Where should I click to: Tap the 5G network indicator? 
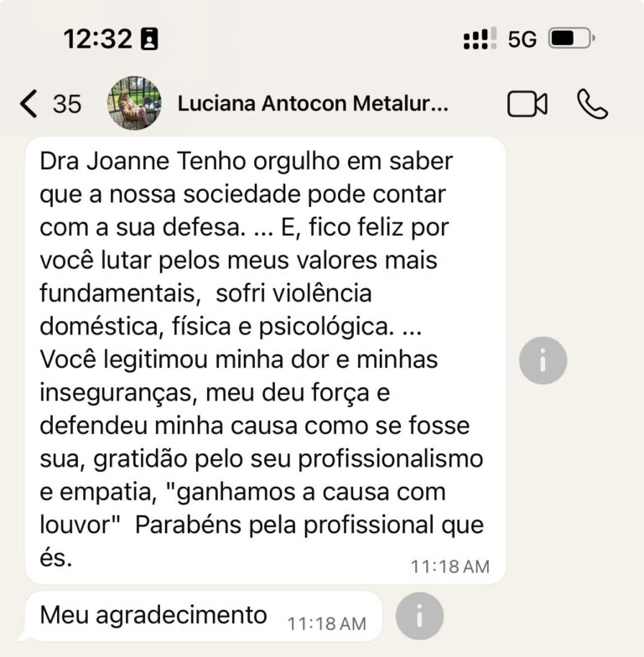click(522, 39)
